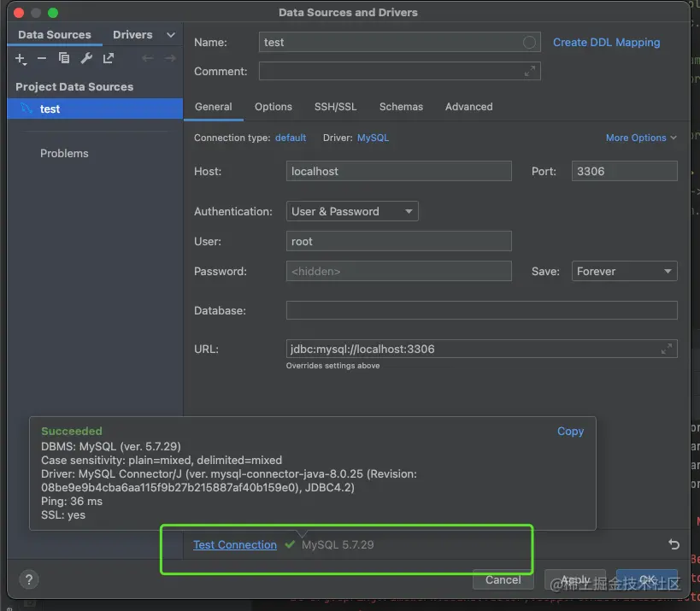Select the test data source item
Image resolution: width=700 pixels, height=611 pixels.
(x=95, y=109)
